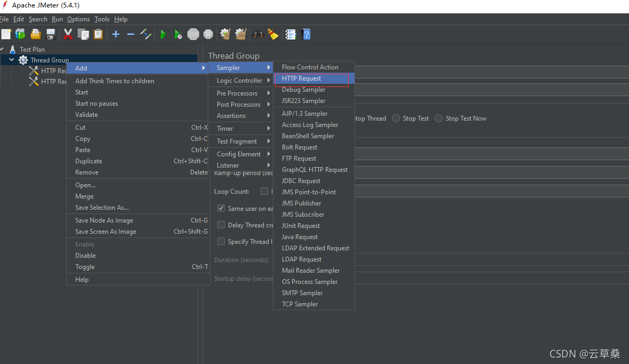
Task: Click the Cut scissors icon
Action: (x=68, y=35)
